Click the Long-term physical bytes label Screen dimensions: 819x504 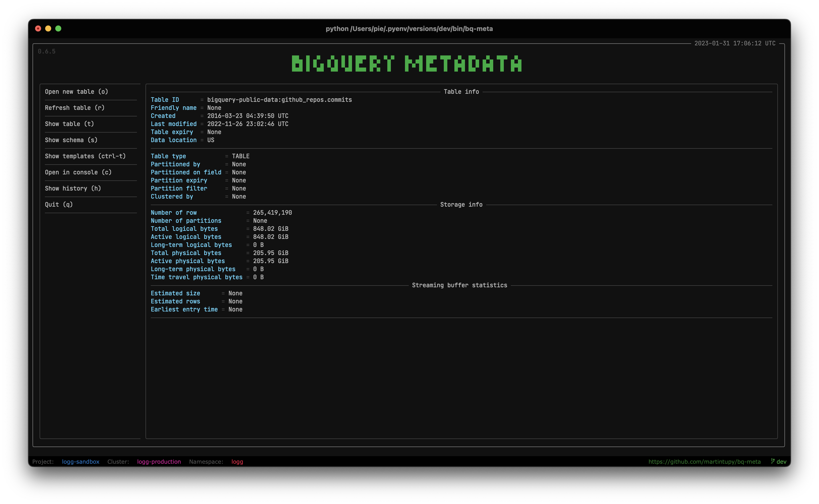click(x=193, y=269)
